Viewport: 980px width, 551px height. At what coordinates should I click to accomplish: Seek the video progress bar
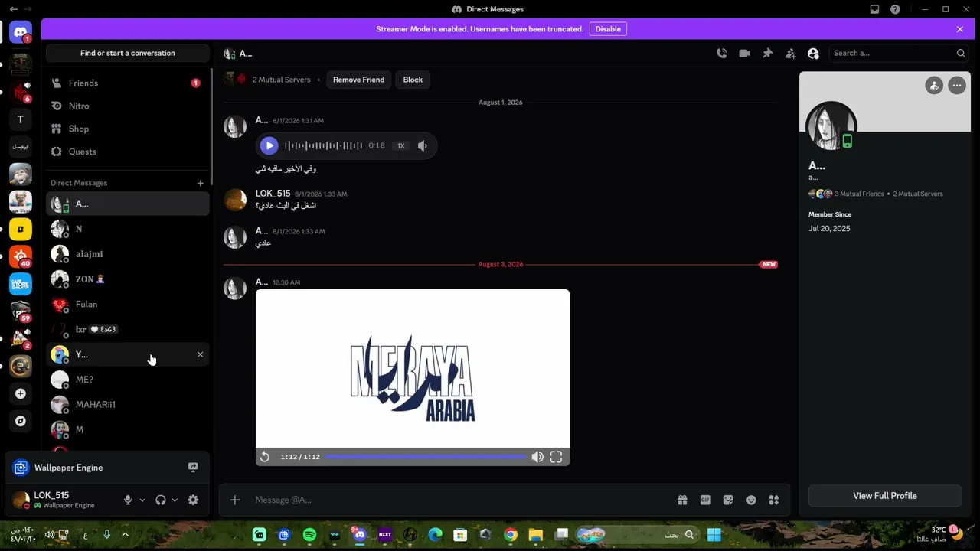click(426, 457)
